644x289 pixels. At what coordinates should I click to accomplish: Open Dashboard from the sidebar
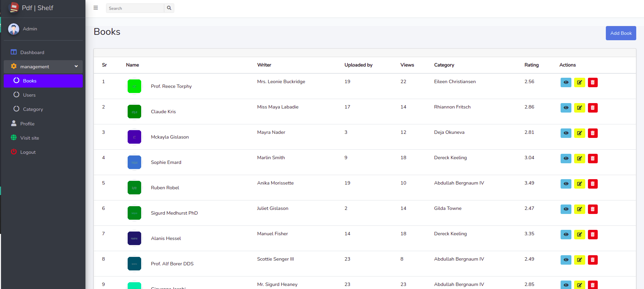click(43, 52)
